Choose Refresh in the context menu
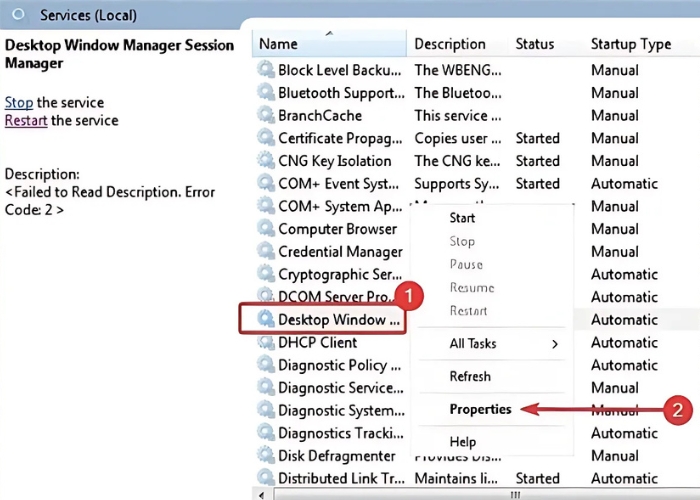Viewport: 700px width, 500px height. (x=470, y=376)
